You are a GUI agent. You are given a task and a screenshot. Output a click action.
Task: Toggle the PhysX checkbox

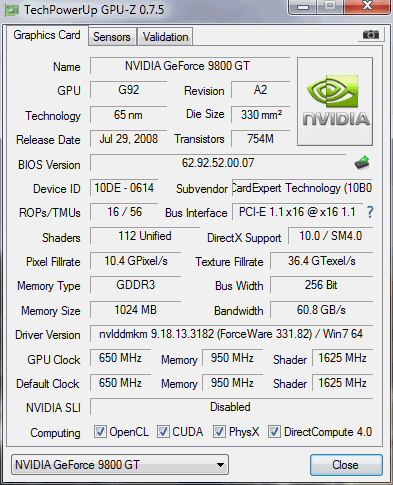click(x=219, y=432)
